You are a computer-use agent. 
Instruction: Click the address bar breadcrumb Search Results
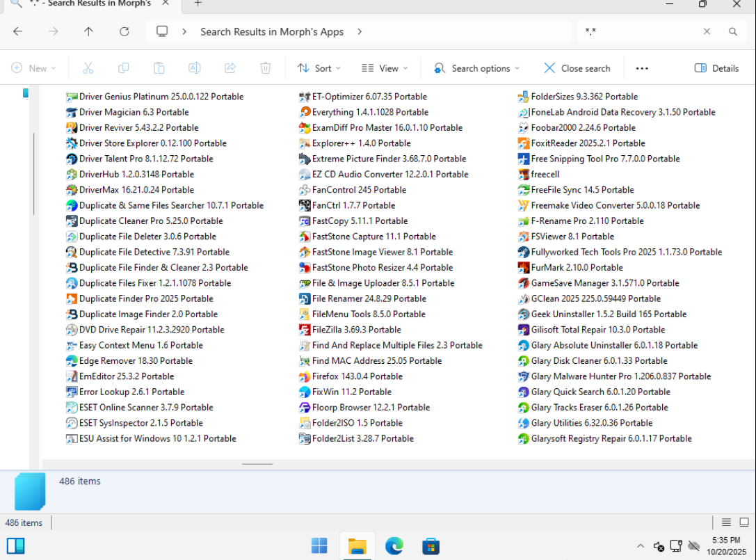coord(272,31)
